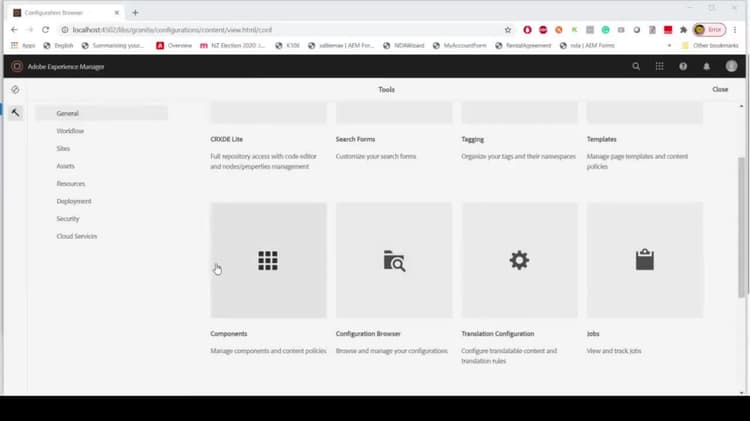Expand the hidden bookmarks overflow arrow

[669, 45]
